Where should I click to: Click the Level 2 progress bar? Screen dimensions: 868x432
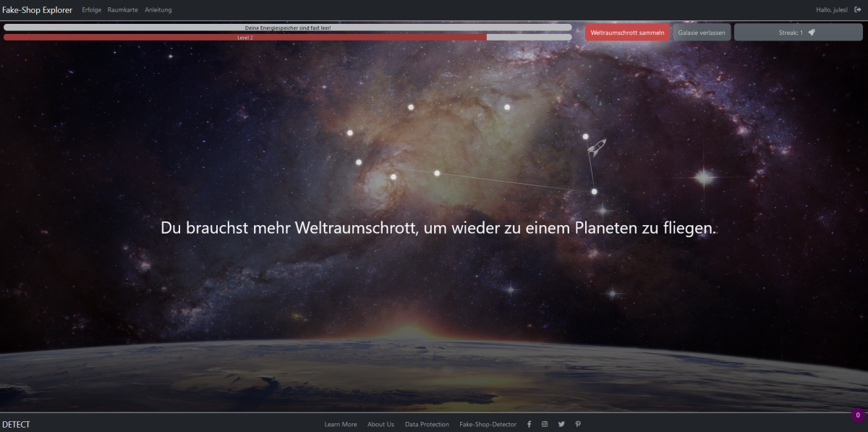point(288,37)
